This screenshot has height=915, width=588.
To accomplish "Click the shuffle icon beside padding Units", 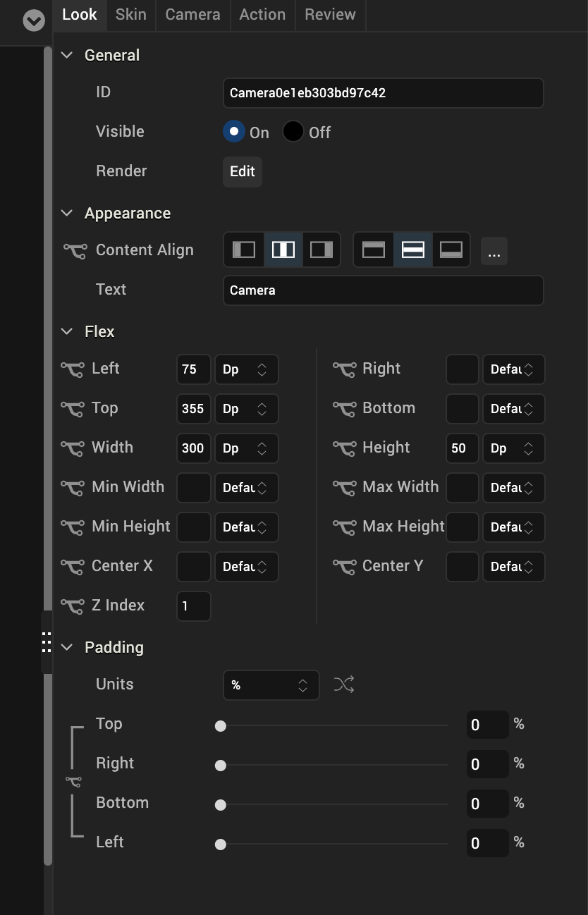I will 344,684.
